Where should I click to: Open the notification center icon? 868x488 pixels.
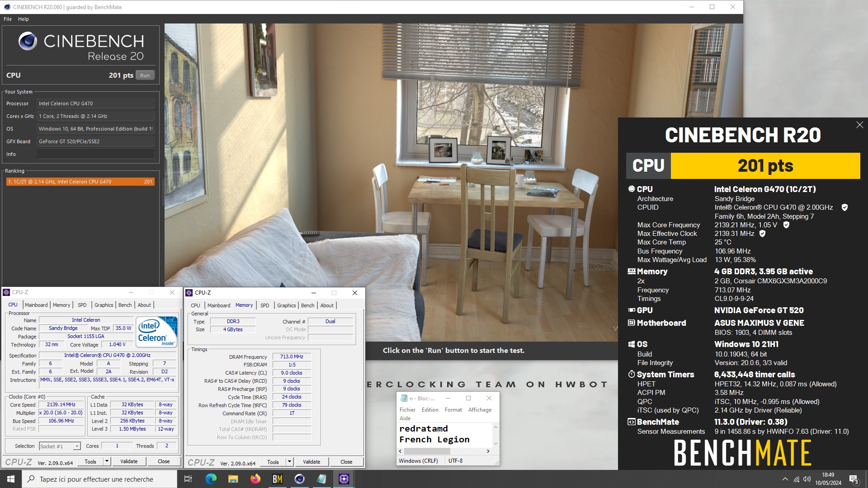(x=854, y=479)
